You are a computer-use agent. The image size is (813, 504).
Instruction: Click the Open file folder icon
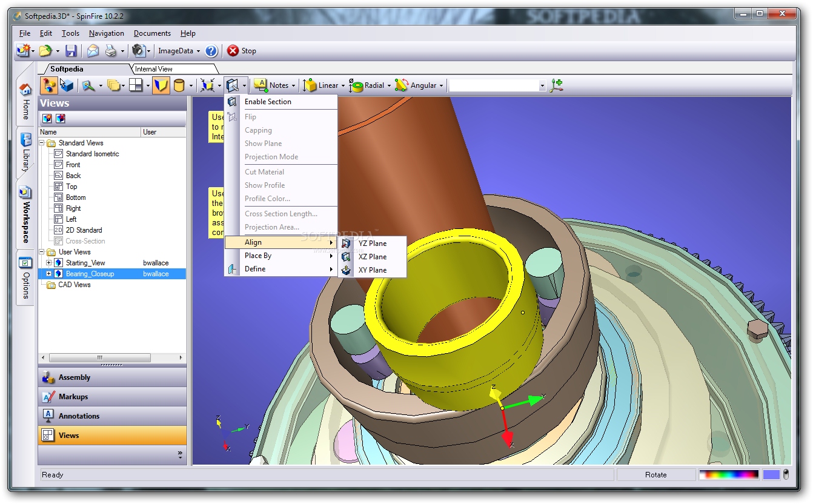[x=45, y=51]
